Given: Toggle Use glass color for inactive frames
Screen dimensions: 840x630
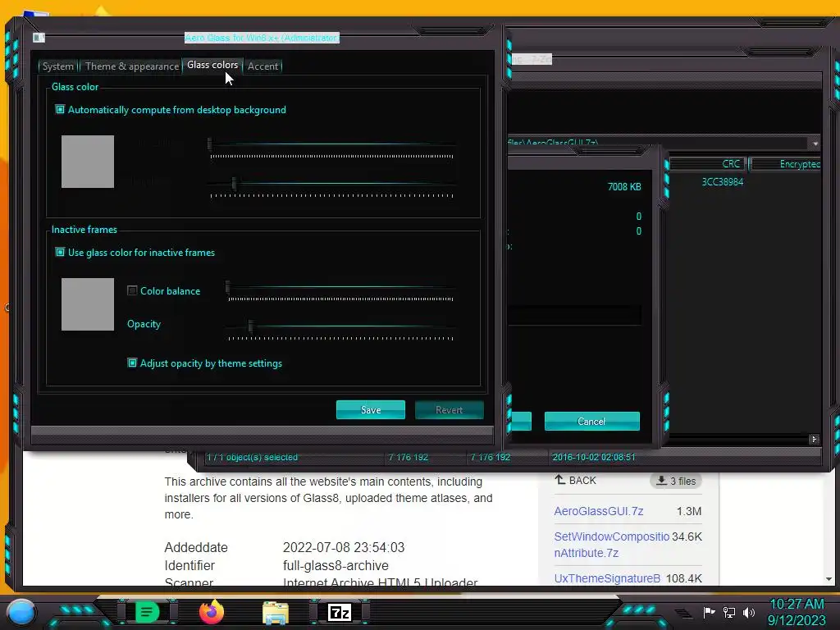Looking at the screenshot, I should point(60,253).
